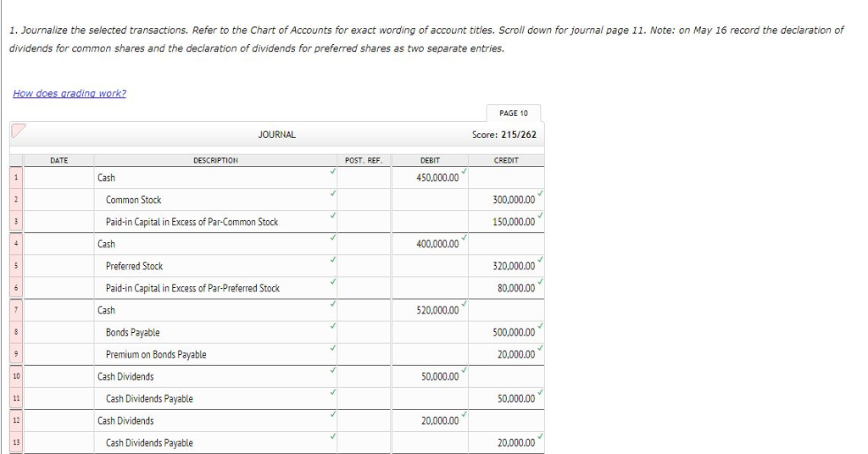Image resolution: width=868 pixels, height=454 pixels.
Task: Select row number 7 marker
Action: [16, 310]
